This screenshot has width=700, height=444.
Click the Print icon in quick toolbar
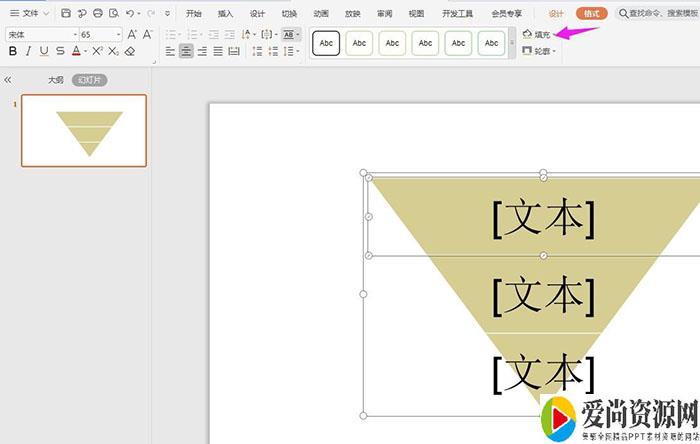(x=97, y=14)
